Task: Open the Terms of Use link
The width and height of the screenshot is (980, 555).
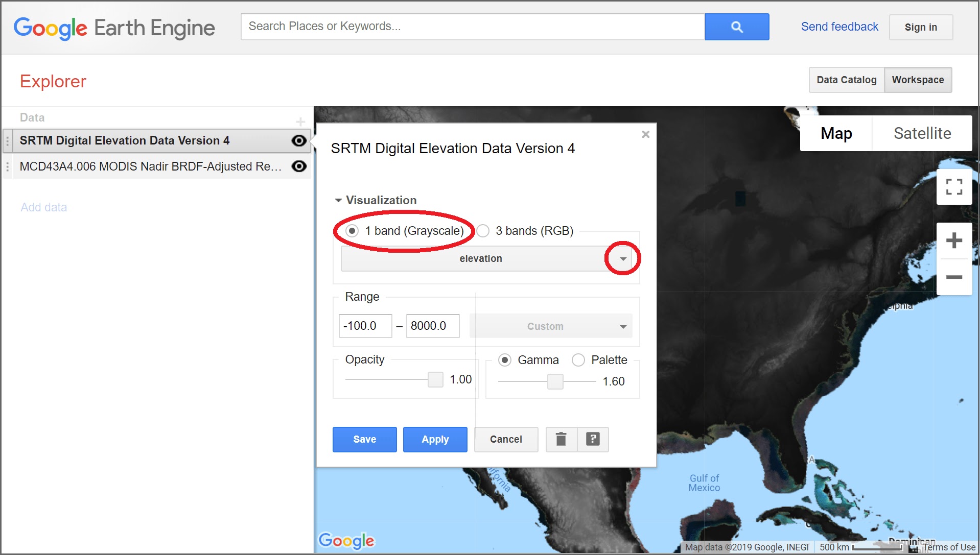Action: coord(949,547)
